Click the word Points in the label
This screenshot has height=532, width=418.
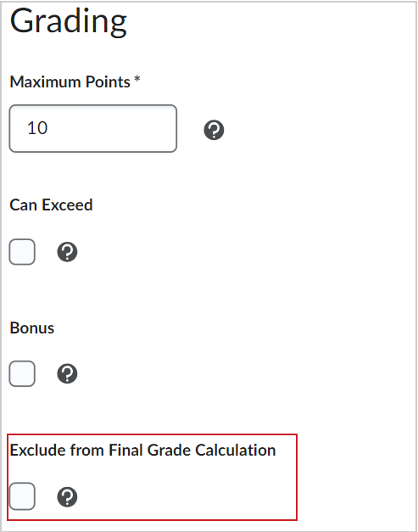pyautogui.click(x=108, y=82)
